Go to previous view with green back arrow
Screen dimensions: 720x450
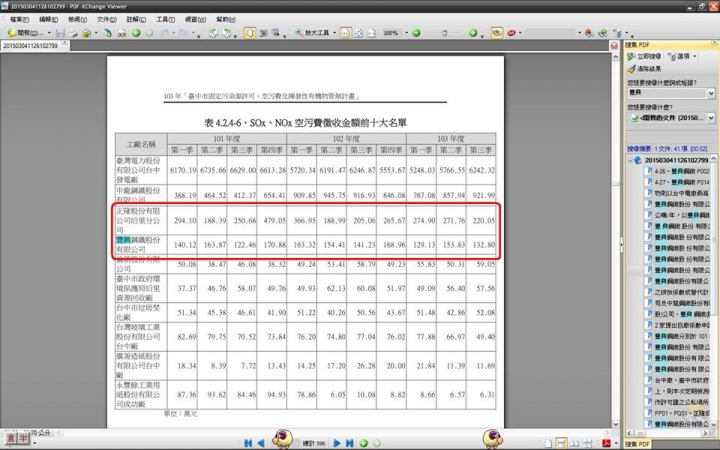coord(136,33)
